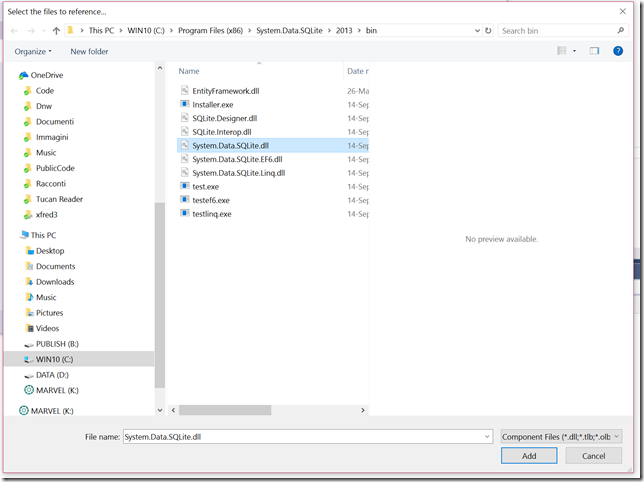The image size is (644, 482).
Task: Open the change view options dropdown
Action: tap(574, 51)
